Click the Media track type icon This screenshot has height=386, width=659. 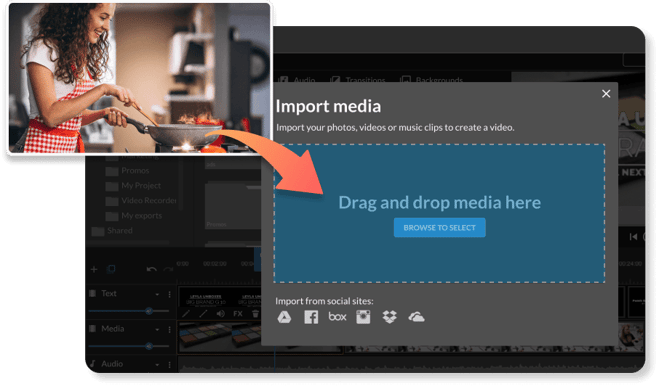tap(92, 328)
